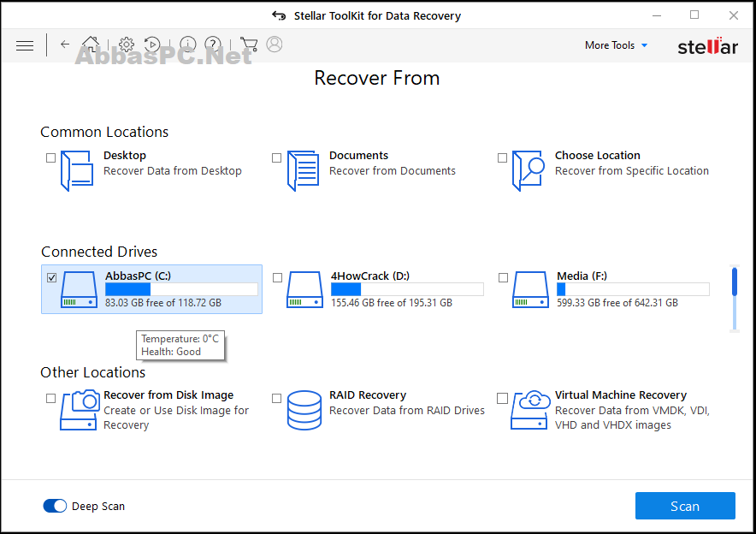Open the hamburger menu
This screenshot has height=534, width=756.
pos(25,45)
